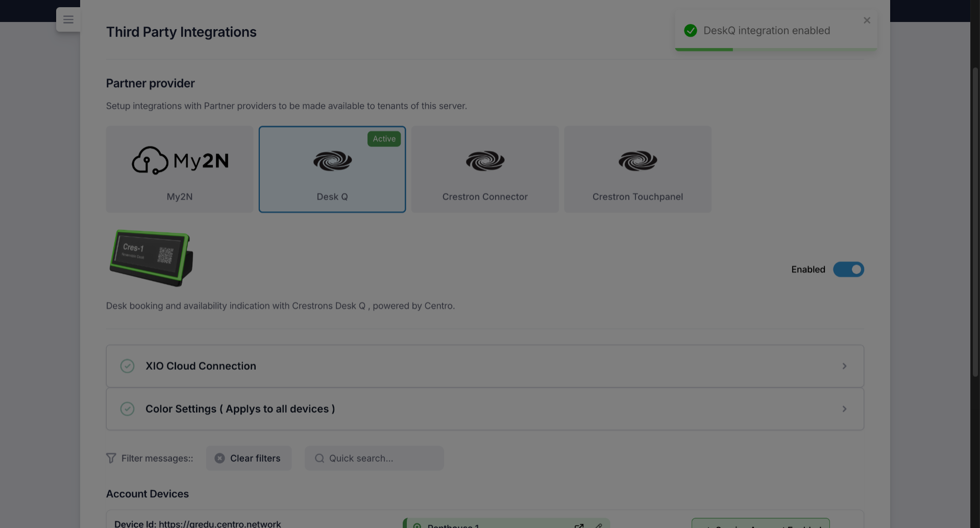980x528 pixels.
Task: Open the hamburger navigation menu
Action: [68, 19]
